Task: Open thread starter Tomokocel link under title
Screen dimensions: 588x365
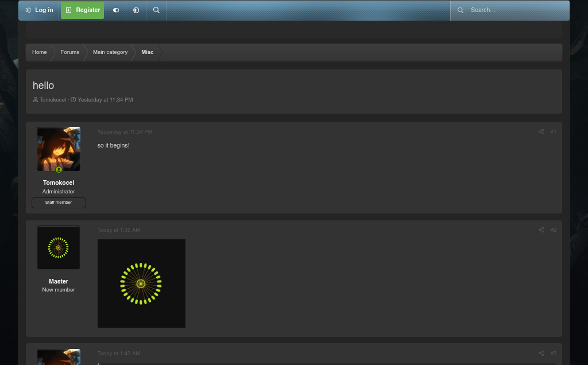Action: 53,100
